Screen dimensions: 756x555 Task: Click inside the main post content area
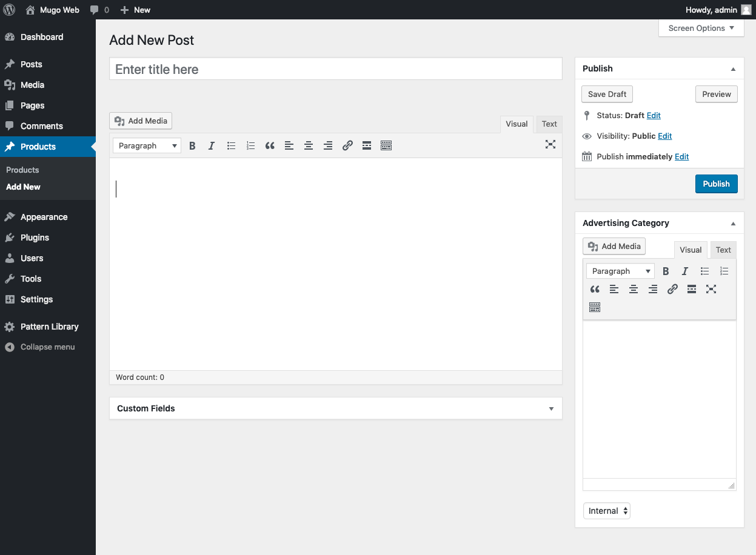point(336,264)
